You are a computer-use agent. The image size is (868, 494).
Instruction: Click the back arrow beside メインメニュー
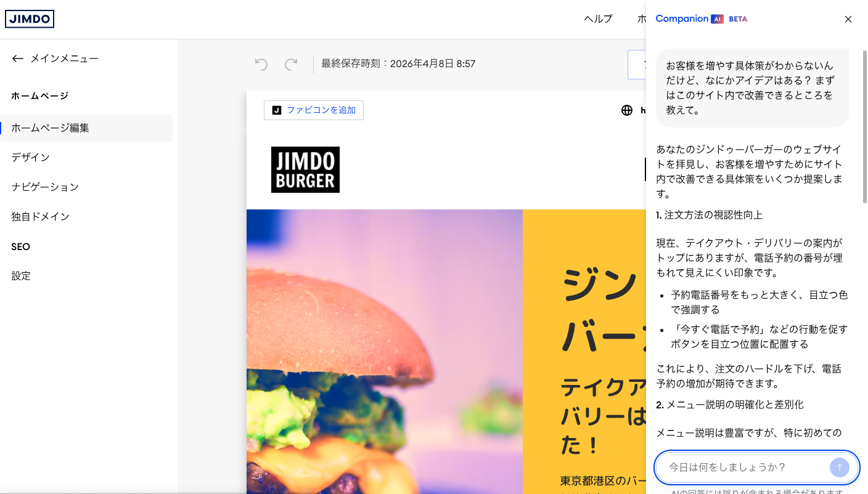pos(17,59)
